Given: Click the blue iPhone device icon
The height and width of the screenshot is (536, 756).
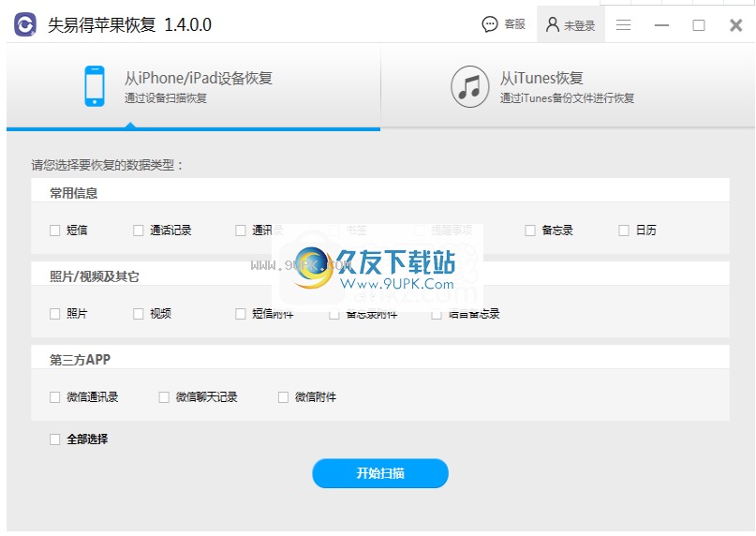Looking at the screenshot, I should click(x=95, y=86).
